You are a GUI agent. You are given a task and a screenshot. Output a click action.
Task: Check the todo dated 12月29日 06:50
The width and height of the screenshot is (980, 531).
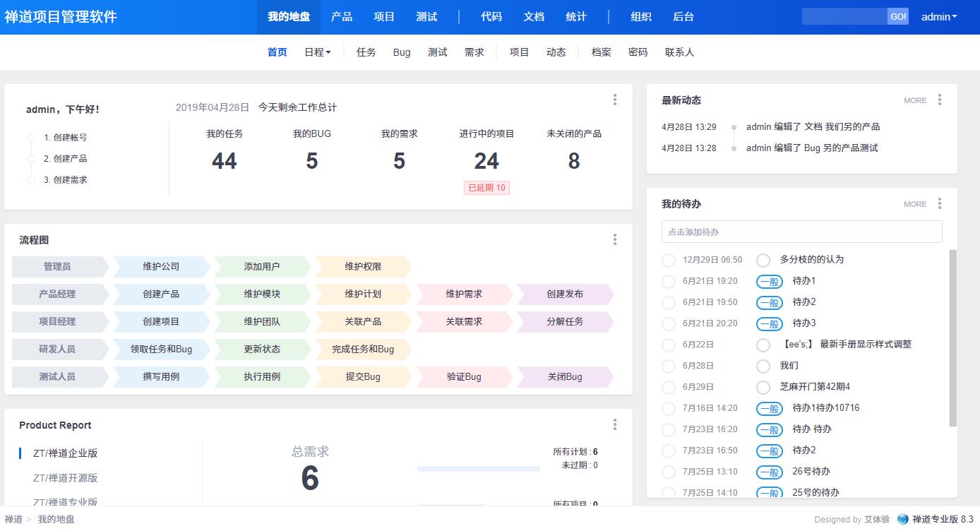click(x=669, y=260)
